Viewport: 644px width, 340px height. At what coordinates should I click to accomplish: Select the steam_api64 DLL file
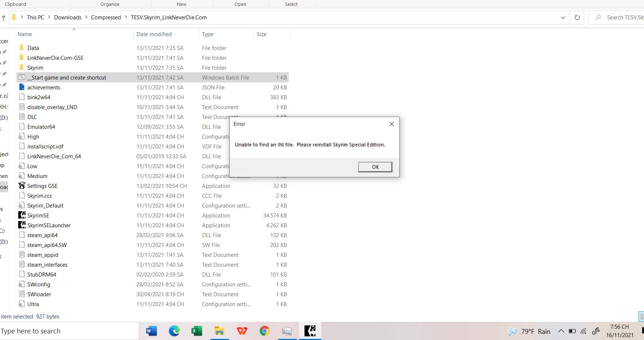pos(42,235)
